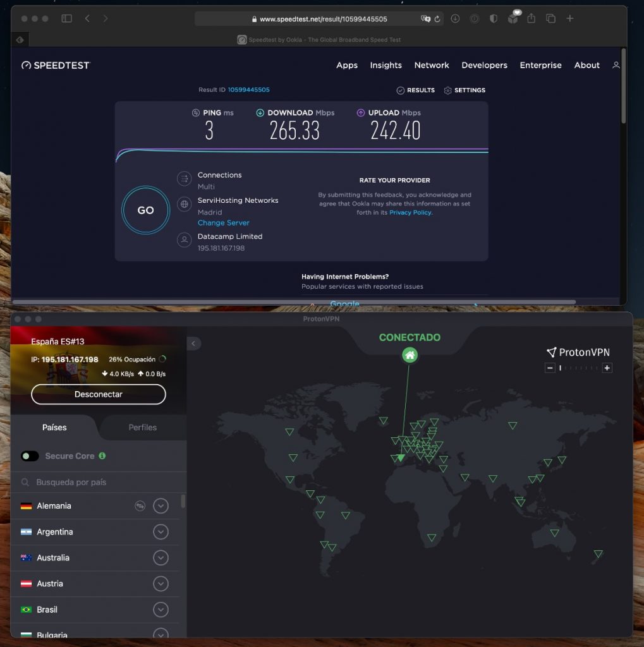Open Safari downloads button
Image resolution: width=644 pixels, height=647 pixels.
[455, 18]
